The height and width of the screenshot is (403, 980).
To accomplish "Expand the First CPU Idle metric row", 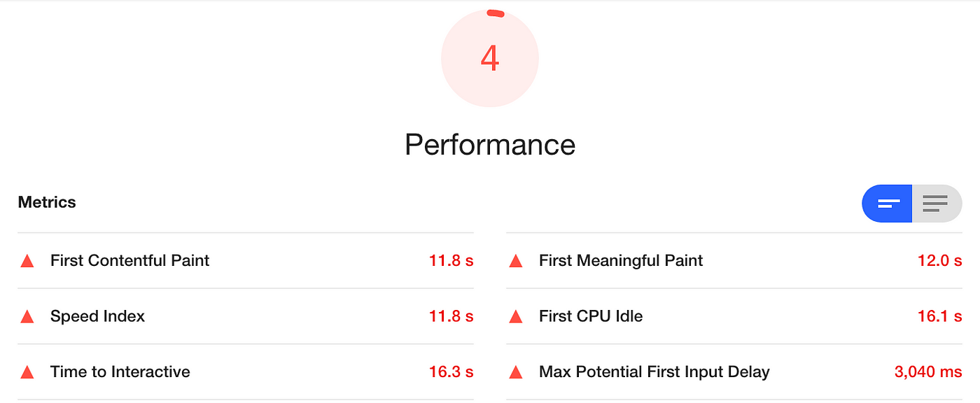I will (734, 316).
